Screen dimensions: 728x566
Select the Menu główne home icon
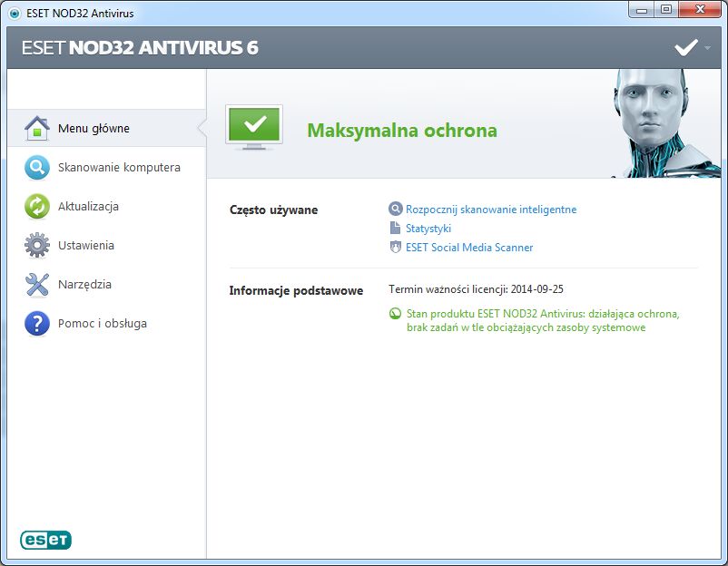36,128
